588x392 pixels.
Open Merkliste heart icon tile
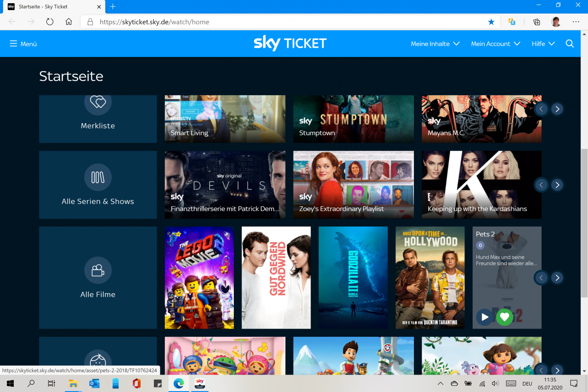point(98,102)
